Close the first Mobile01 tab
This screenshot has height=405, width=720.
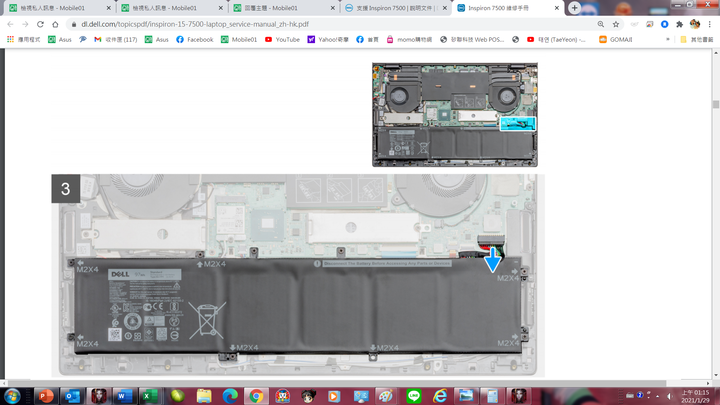[x=109, y=8]
